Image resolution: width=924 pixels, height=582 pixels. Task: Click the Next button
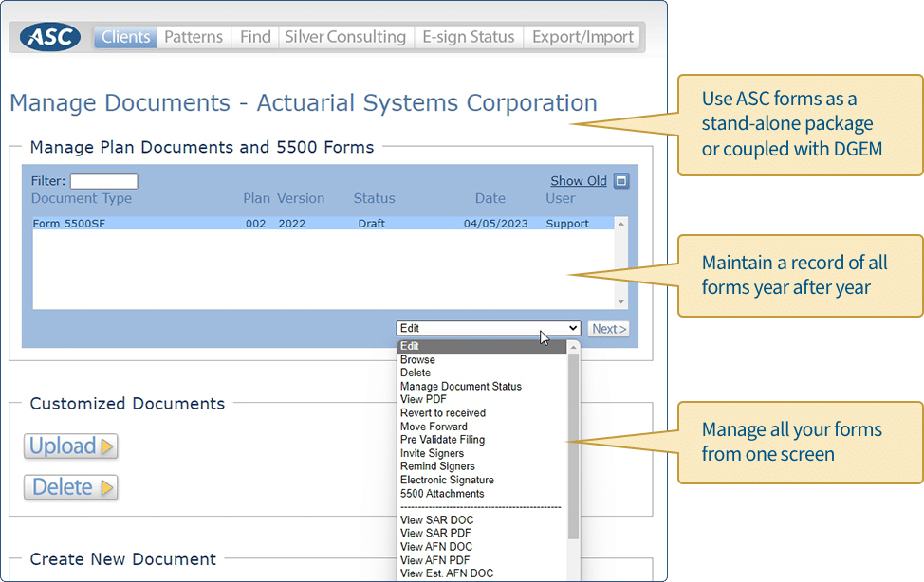point(608,327)
